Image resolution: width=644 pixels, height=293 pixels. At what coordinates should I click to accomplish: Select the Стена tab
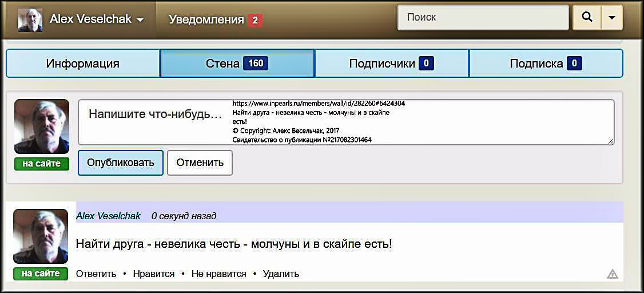pos(223,64)
